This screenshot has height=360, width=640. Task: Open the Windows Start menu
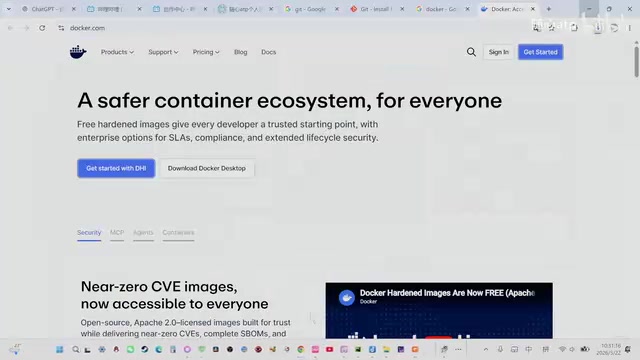click(x=60, y=349)
